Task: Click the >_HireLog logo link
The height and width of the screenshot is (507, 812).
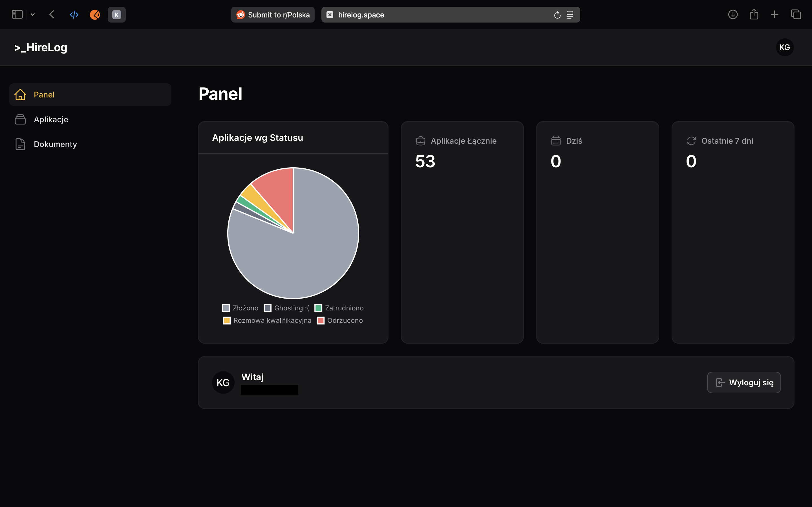Action: [x=41, y=47]
